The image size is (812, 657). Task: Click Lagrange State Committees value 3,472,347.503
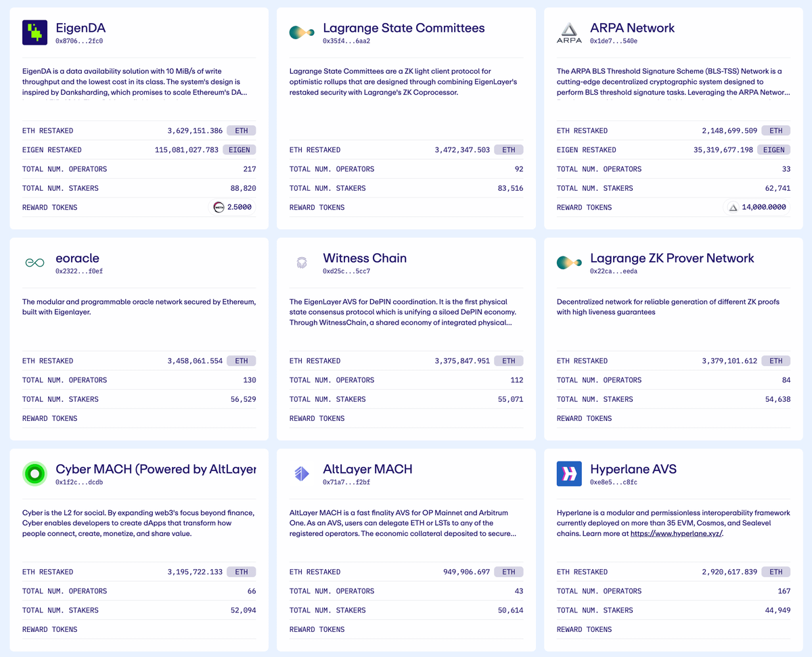(462, 150)
